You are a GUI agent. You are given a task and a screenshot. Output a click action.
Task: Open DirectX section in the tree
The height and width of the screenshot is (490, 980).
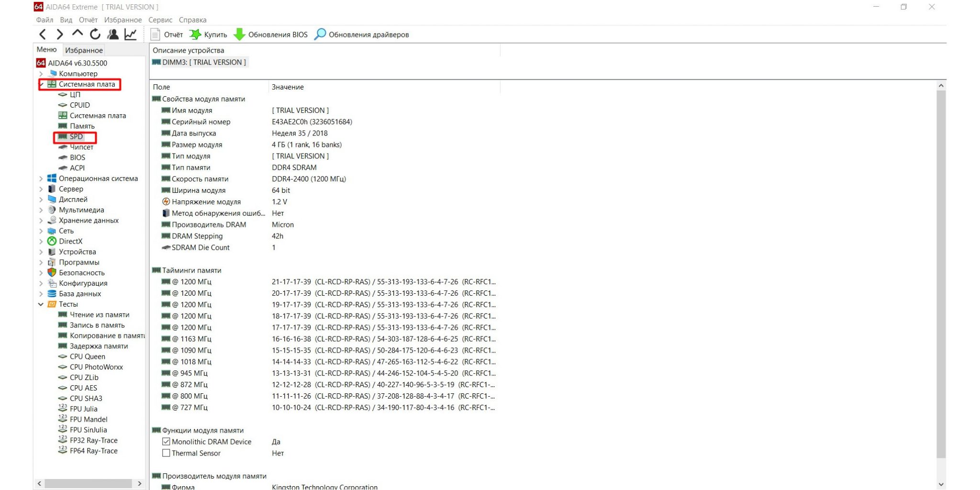tap(70, 242)
